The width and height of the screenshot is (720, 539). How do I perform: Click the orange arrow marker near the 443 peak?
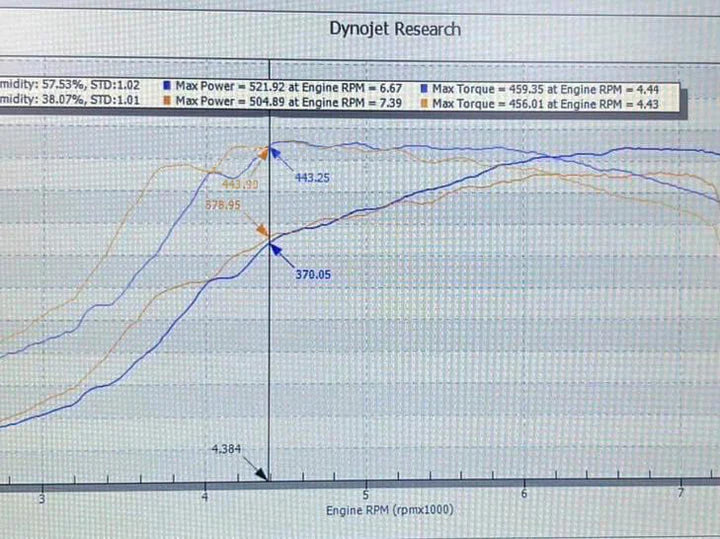tap(263, 153)
